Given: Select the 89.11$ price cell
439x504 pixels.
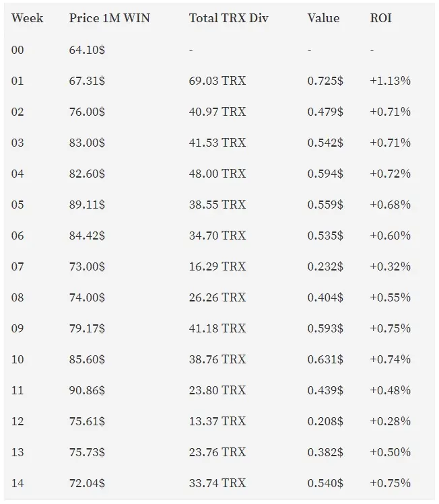Looking at the screenshot, I should 87,205.
